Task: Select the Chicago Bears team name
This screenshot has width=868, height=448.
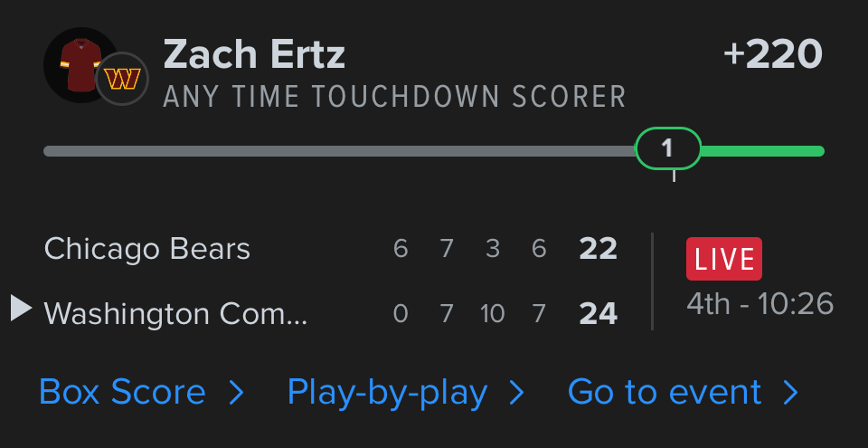Action: (x=147, y=249)
